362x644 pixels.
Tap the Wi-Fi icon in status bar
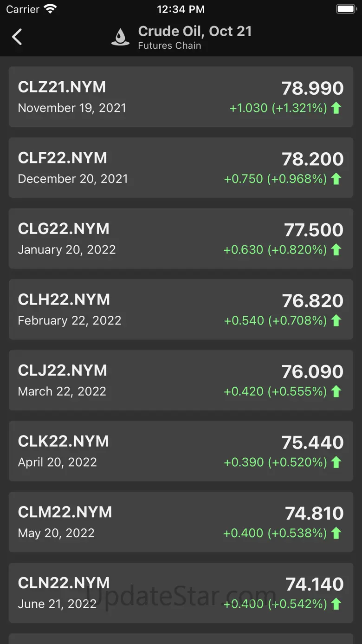coord(50,9)
